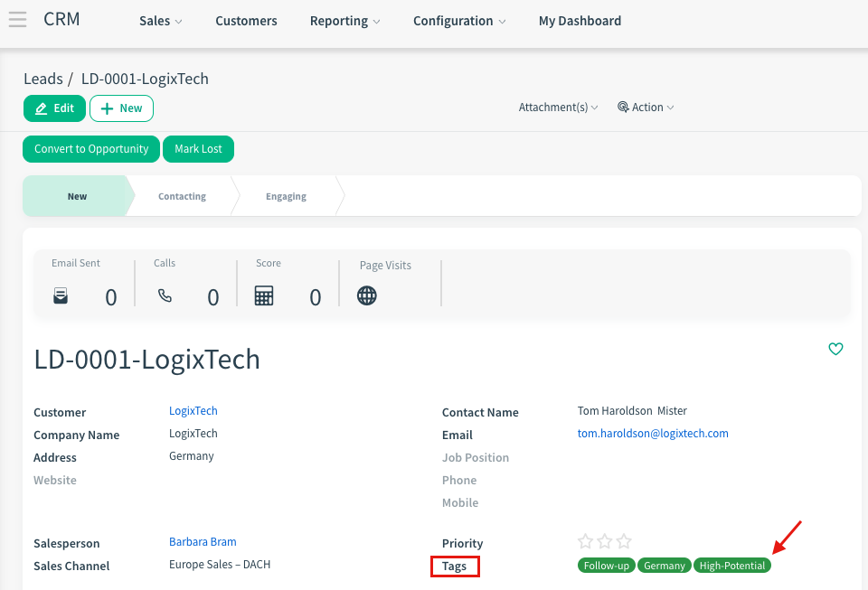
Task: Click the Score calculator icon
Action: [264, 295]
